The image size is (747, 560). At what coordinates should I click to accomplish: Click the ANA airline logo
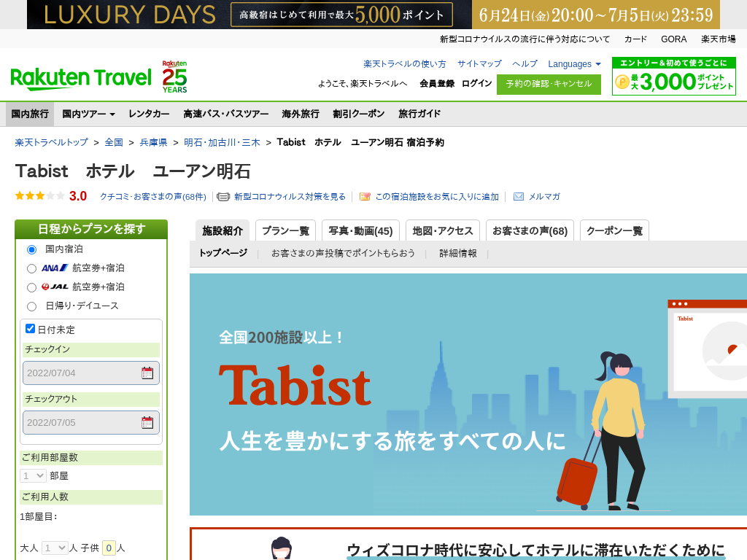click(55, 268)
